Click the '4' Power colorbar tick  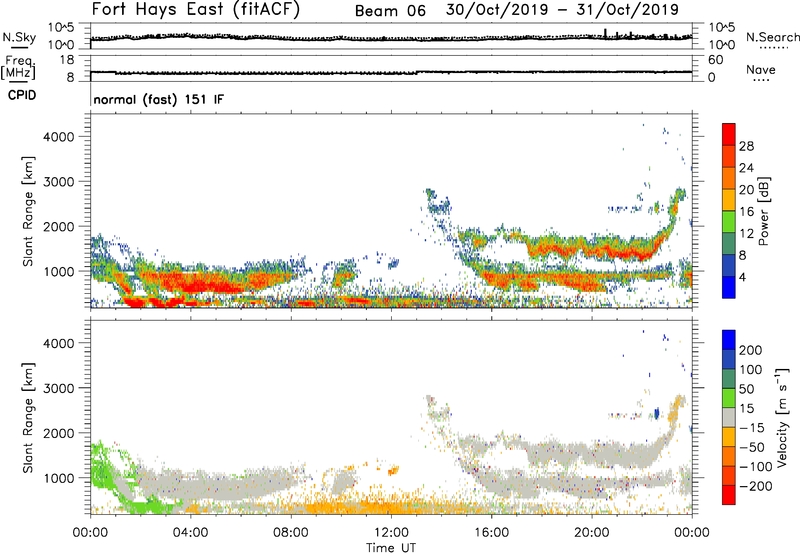[x=742, y=277]
